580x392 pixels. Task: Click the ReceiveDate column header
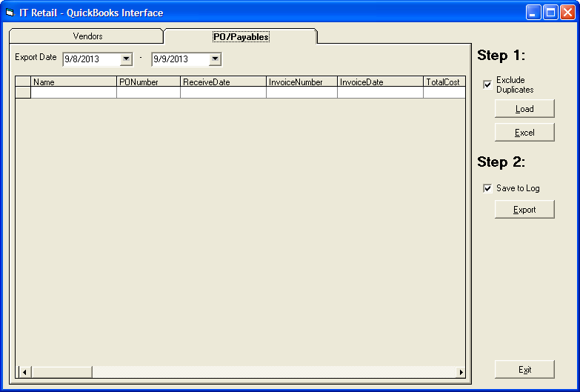223,82
